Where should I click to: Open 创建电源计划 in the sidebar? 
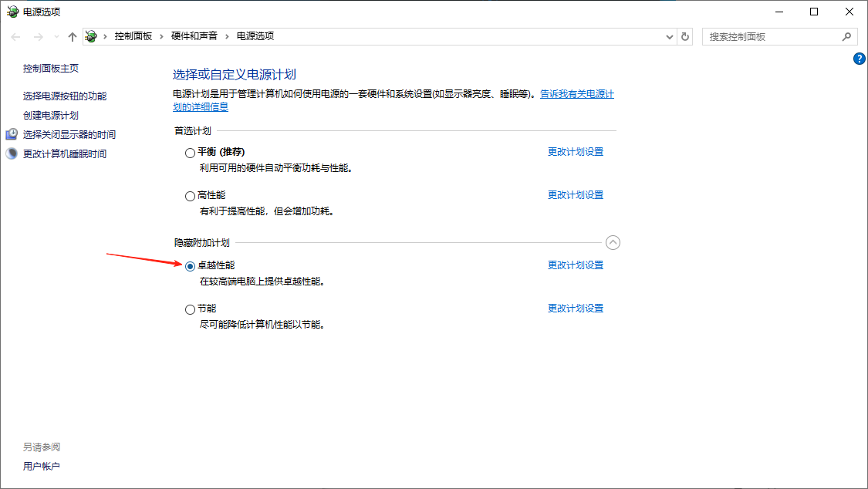[x=51, y=115]
